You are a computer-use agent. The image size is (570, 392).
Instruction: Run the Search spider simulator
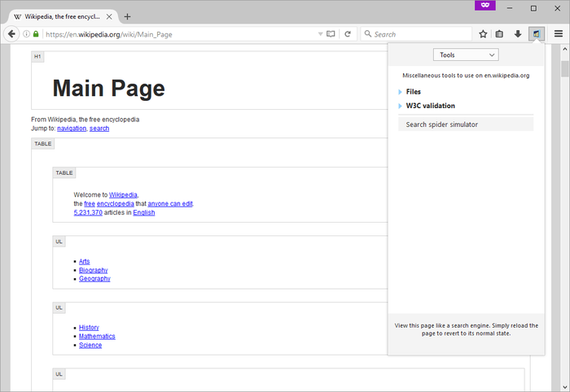pos(466,124)
